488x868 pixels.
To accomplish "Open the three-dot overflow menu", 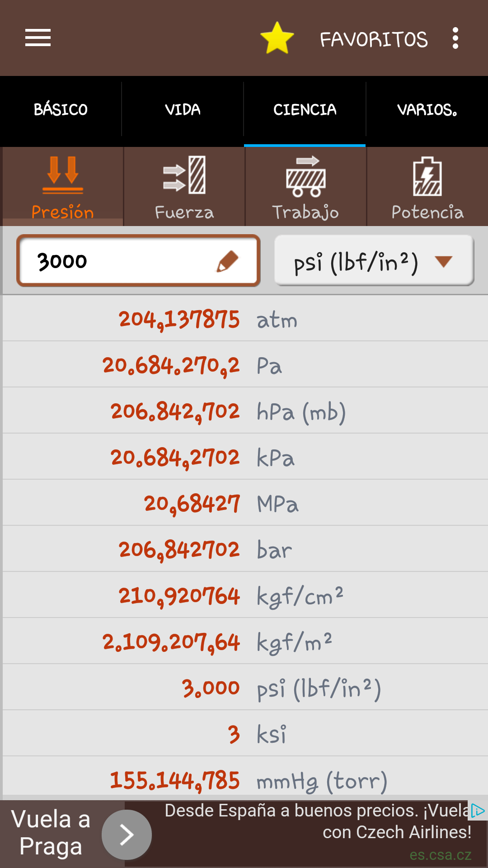I will coord(455,38).
